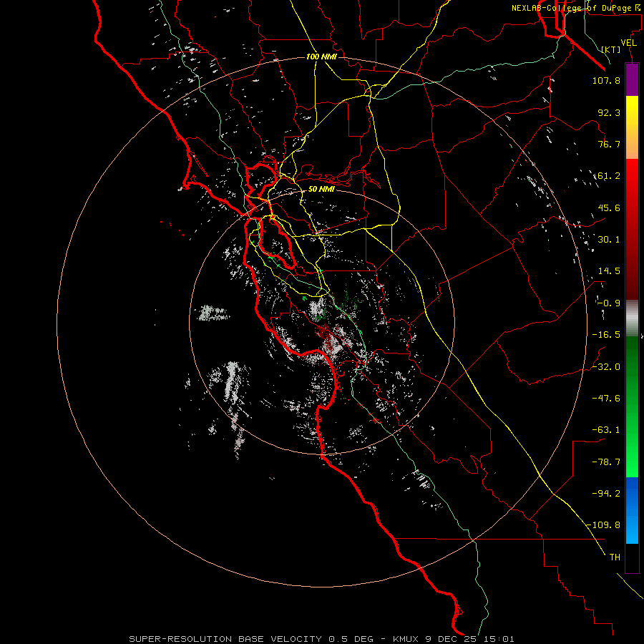
Task: Select the 107.8 value on velocity scale
Action: [x=606, y=80]
